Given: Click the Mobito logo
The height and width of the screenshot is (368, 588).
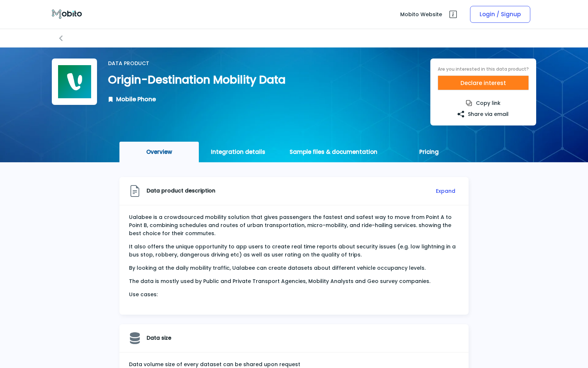Looking at the screenshot, I should click(67, 14).
